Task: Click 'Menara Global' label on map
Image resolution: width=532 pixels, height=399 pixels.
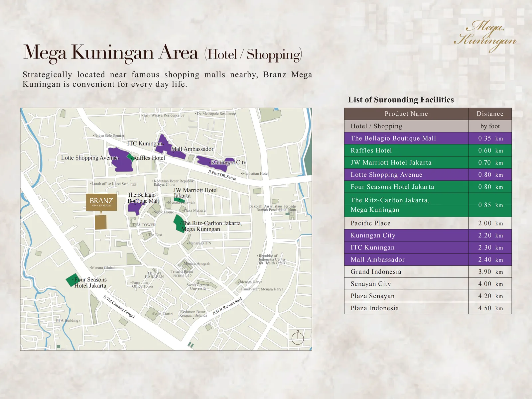Action: click(x=102, y=268)
